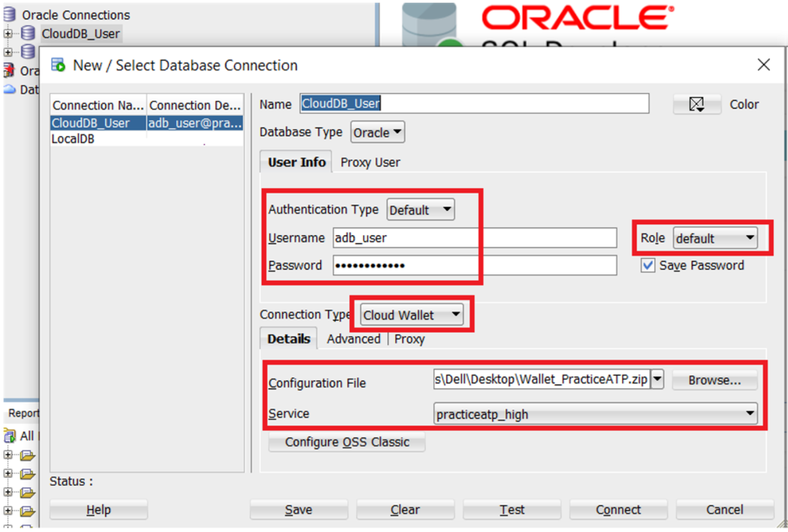Click the Browse button for configuration file
The width and height of the screenshot is (788, 532).
pyautogui.click(x=714, y=381)
